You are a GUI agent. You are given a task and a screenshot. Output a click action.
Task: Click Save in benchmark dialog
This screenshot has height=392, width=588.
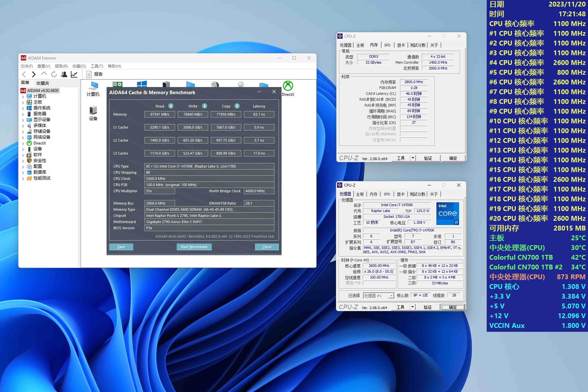[121, 247]
